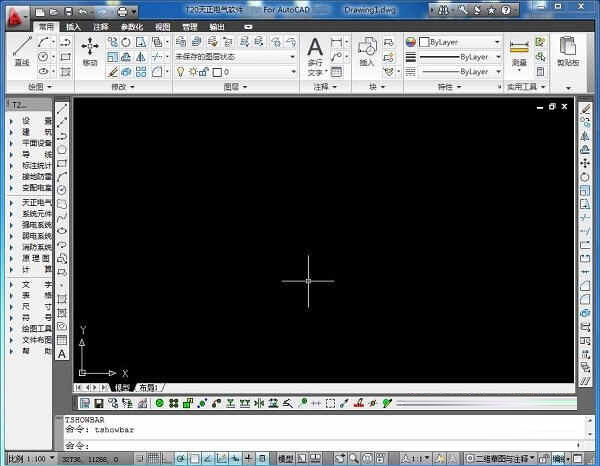Select the Line (直线) tool in ribbon
Image resolution: width=600 pixels, height=466 pixels.
[21, 51]
